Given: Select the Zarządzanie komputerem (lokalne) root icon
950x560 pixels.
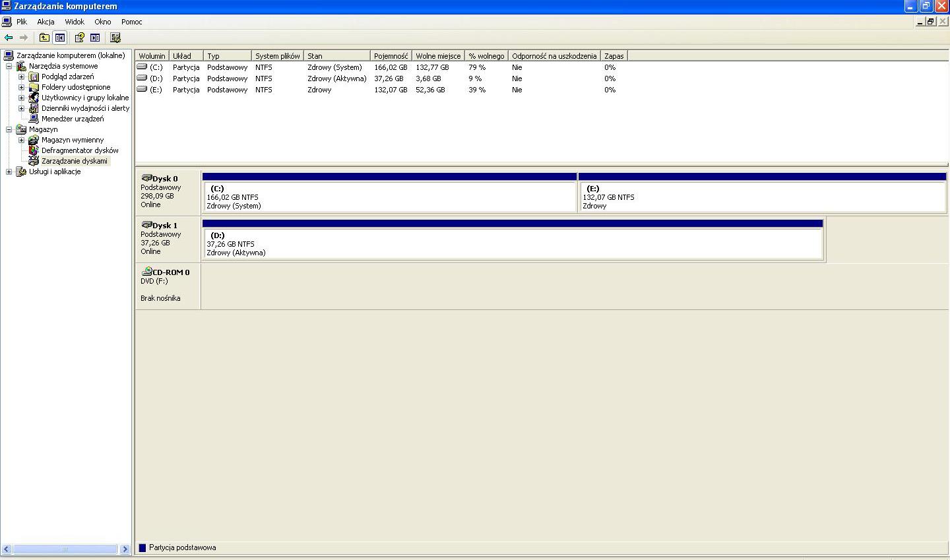Looking at the screenshot, I should pos(9,55).
